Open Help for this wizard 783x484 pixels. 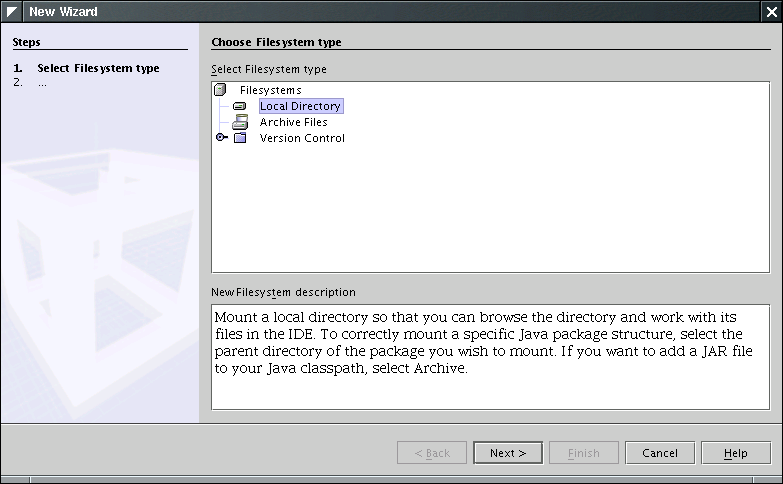pyautogui.click(x=735, y=453)
